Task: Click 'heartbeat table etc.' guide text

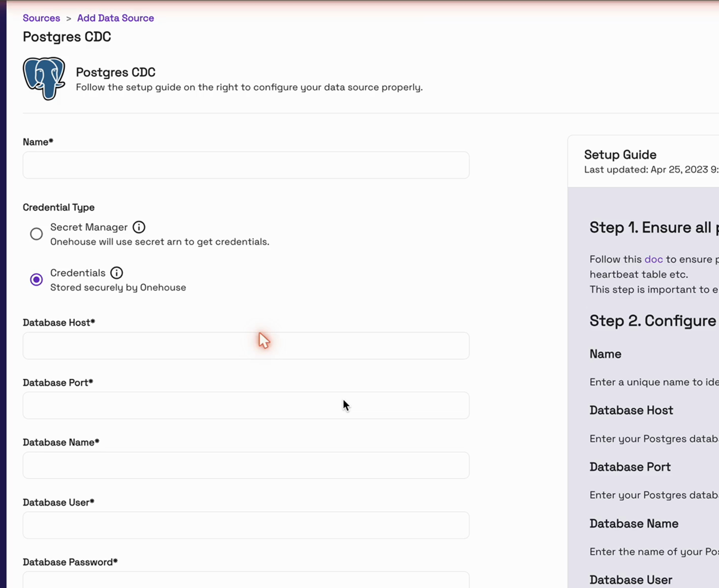Action: click(x=639, y=274)
